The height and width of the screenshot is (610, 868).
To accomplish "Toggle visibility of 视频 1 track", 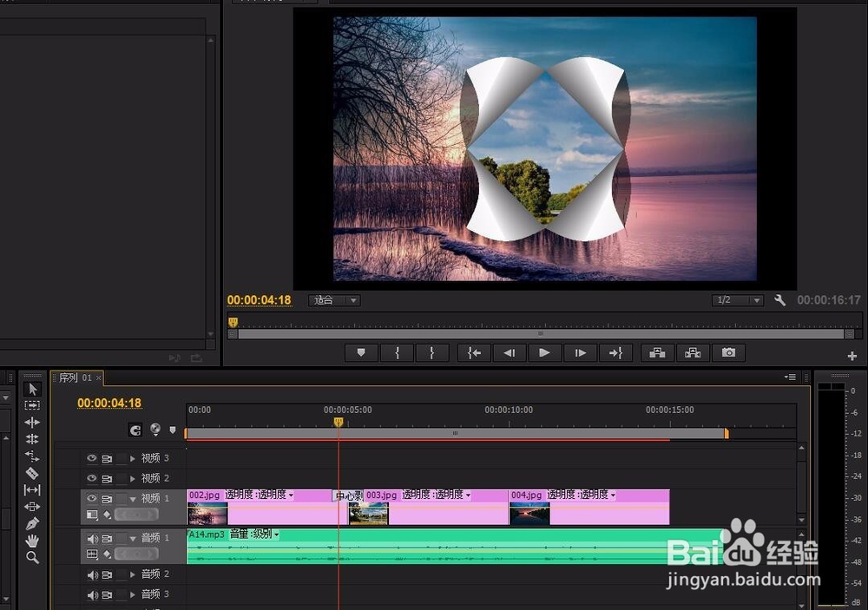I will click(x=92, y=498).
